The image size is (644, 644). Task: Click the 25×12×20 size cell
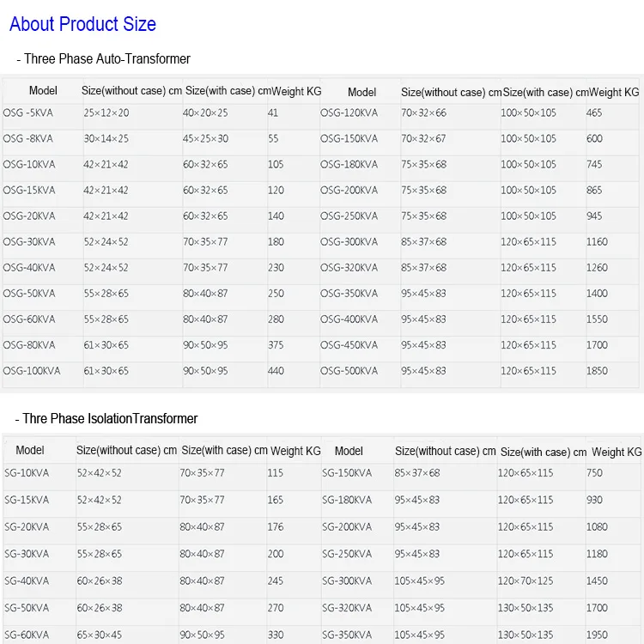pos(106,113)
